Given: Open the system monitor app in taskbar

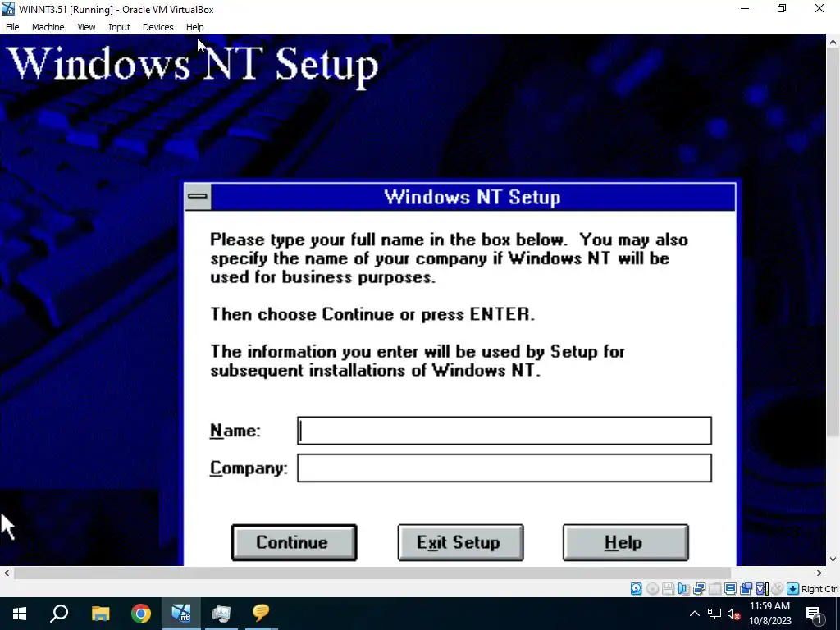Looking at the screenshot, I should [x=221, y=614].
